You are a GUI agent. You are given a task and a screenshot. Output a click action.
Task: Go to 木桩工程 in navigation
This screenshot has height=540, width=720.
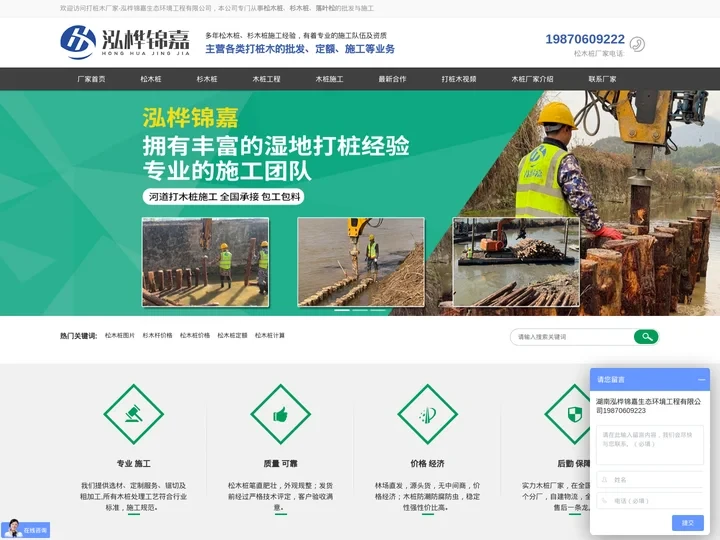[266, 79]
